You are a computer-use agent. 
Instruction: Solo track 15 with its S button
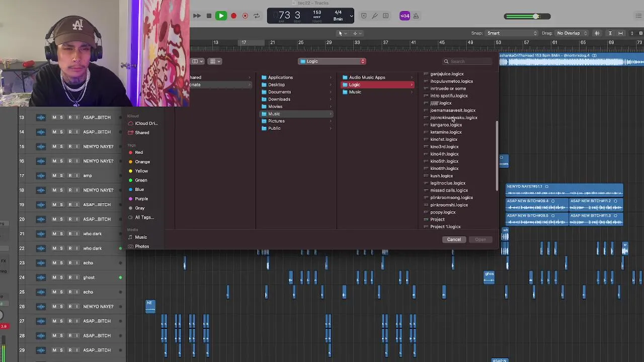pos(61,147)
